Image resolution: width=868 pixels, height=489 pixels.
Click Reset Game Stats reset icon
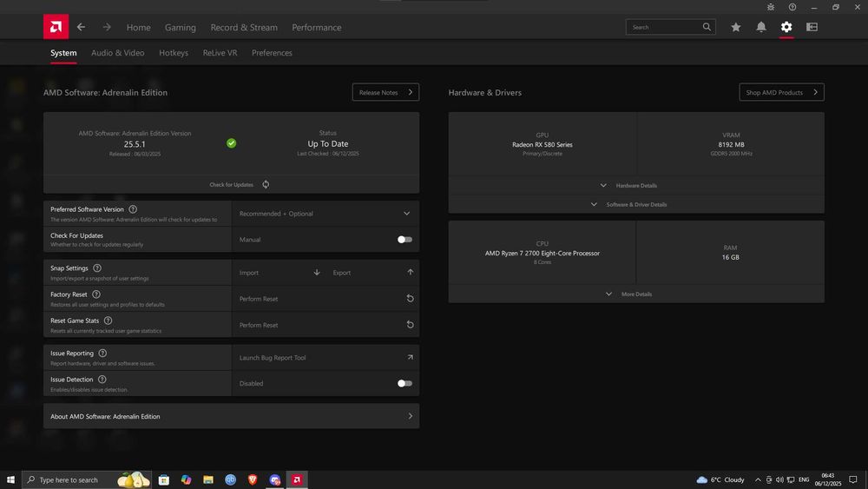coord(411,325)
